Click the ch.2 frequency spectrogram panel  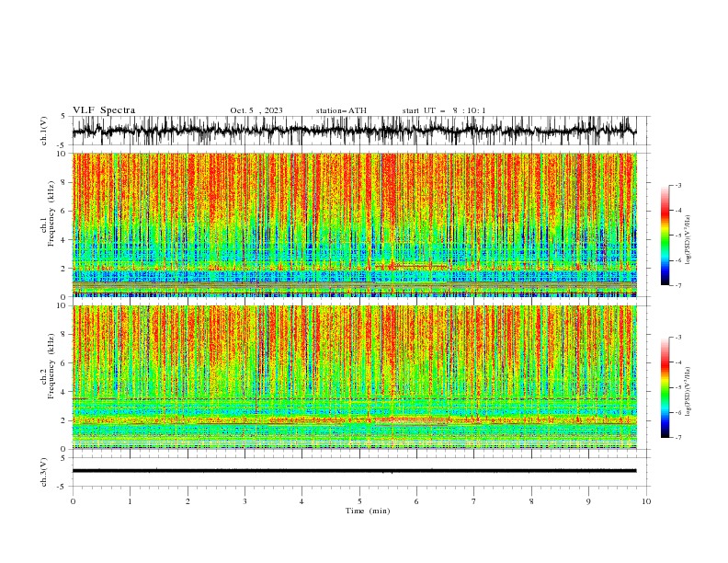(x=354, y=377)
